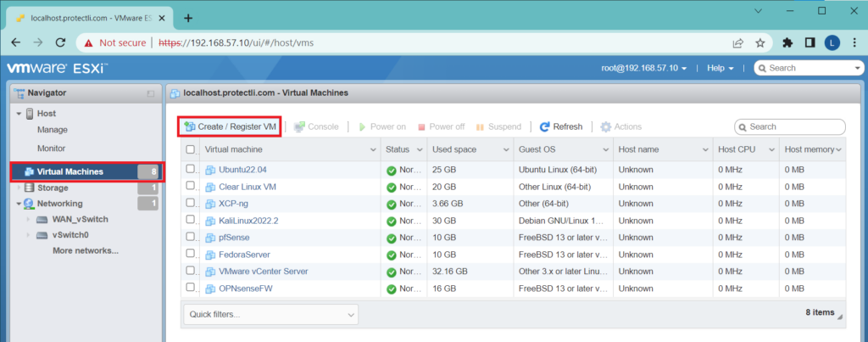The width and height of the screenshot is (868, 342).
Task: Check the FedoraServer row checkbox
Action: (191, 254)
